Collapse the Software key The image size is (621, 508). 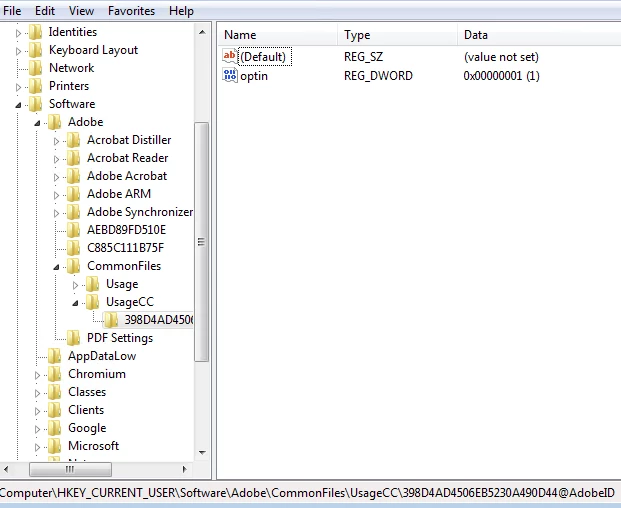(x=18, y=105)
